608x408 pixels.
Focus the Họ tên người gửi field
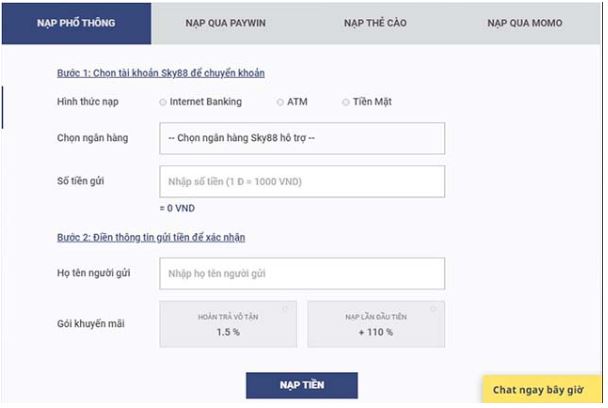301,273
